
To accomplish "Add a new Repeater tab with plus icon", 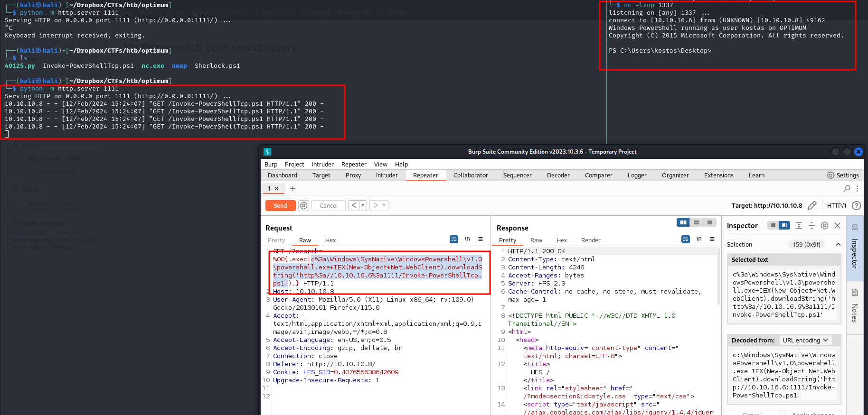I will coord(292,189).
